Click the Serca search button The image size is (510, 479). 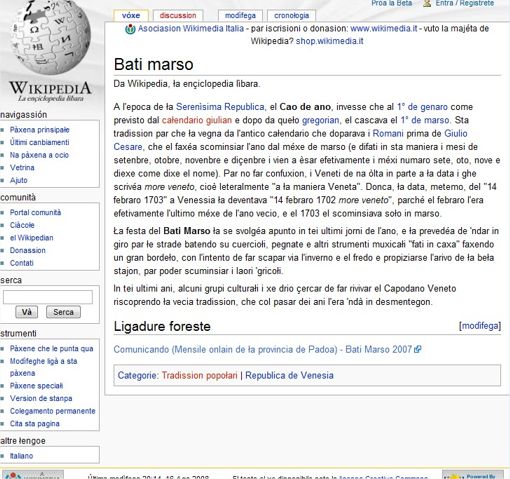pos(63,312)
